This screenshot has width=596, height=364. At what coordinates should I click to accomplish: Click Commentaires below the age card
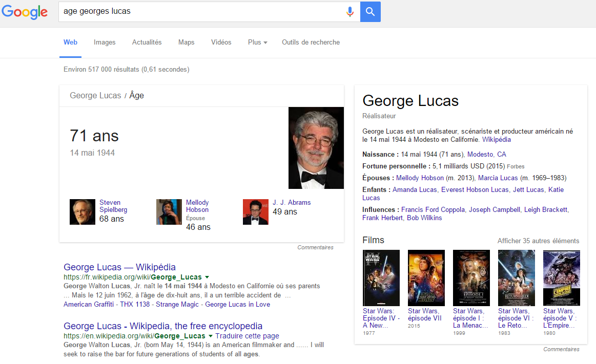coord(315,247)
